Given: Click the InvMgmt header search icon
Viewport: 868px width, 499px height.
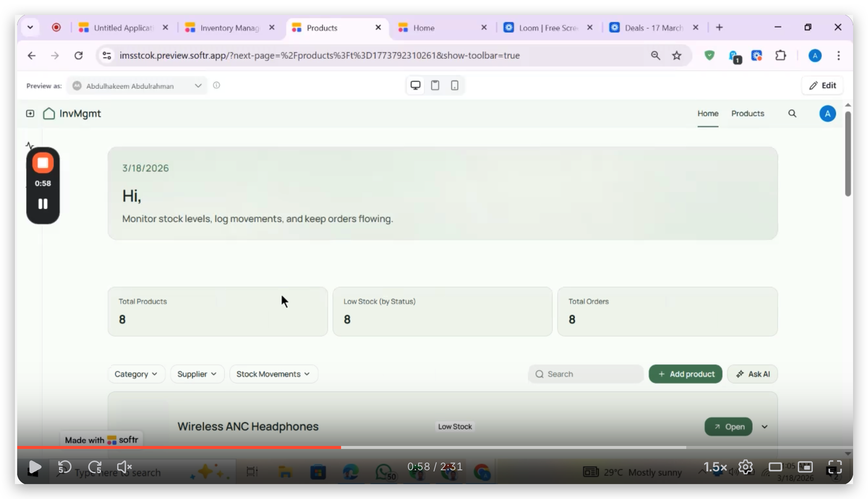Looking at the screenshot, I should [x=792, y=114].
